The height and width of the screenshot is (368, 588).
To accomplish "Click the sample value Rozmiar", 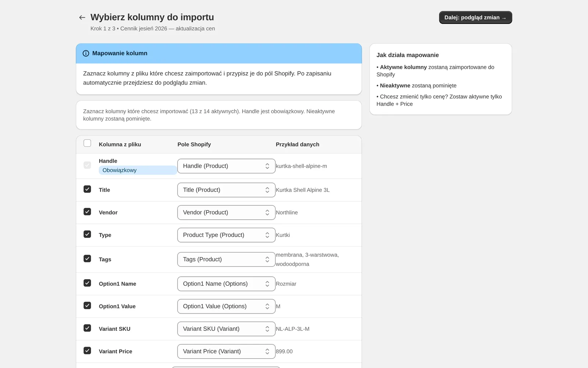I will pos(286,284).
